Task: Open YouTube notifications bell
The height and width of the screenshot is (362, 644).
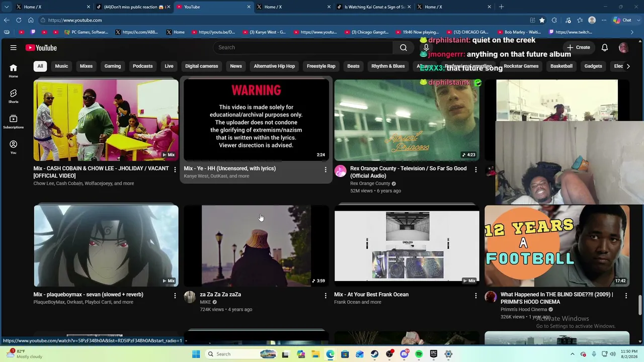Action: coord(605,47)
